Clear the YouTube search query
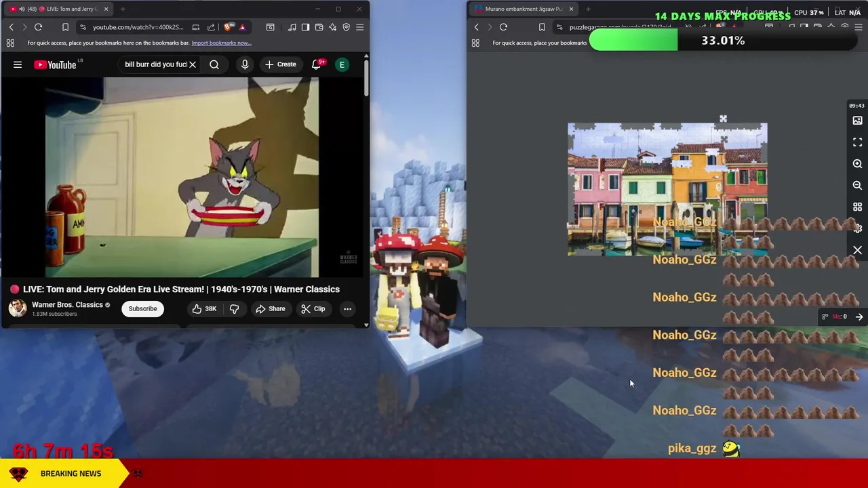 193,64
